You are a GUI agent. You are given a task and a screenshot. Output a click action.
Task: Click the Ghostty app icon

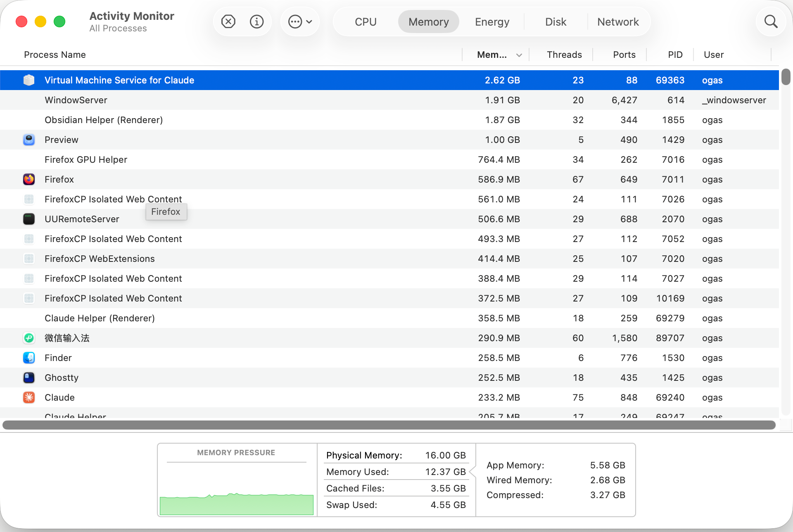tap(29, 378)
